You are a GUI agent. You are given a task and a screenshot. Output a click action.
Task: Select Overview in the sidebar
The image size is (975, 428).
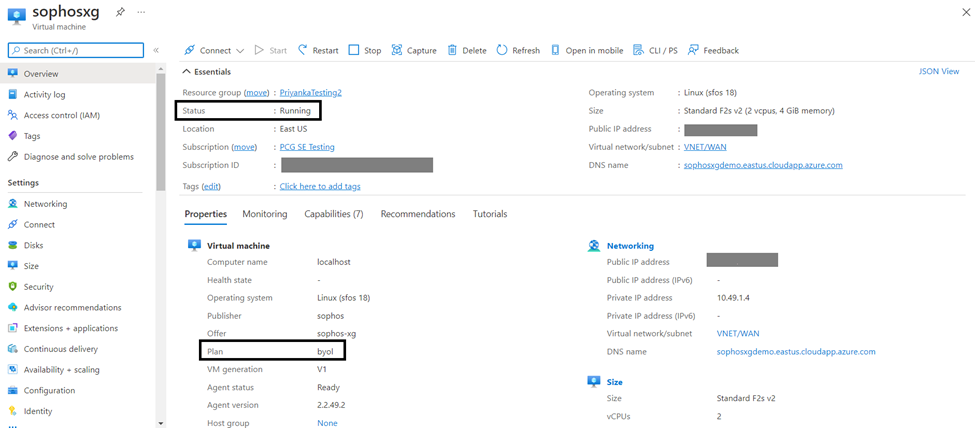(x=78, y=74)
